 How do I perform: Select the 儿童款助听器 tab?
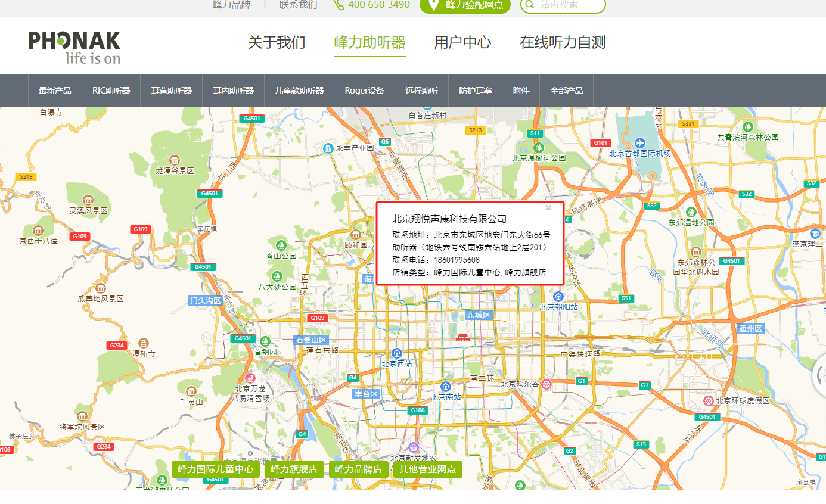(x=299, y=91)
